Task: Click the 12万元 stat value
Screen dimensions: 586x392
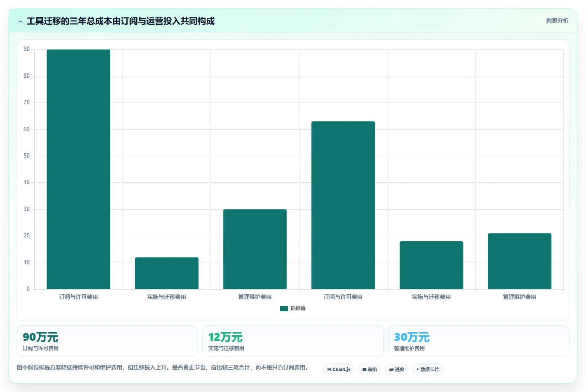Action: click(x=226, y=337)
